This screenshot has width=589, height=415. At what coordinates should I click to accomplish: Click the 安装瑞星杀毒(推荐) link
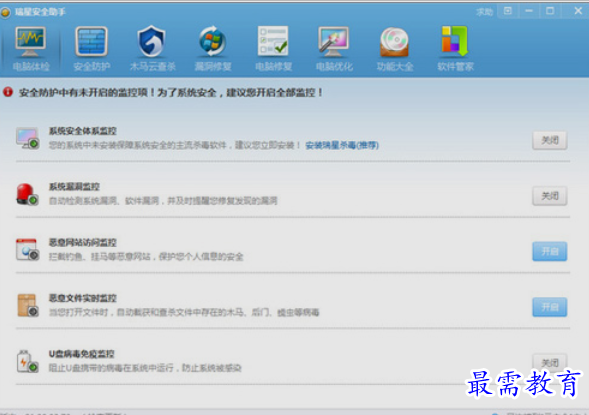pyautogui.click(x=342, y=145)
